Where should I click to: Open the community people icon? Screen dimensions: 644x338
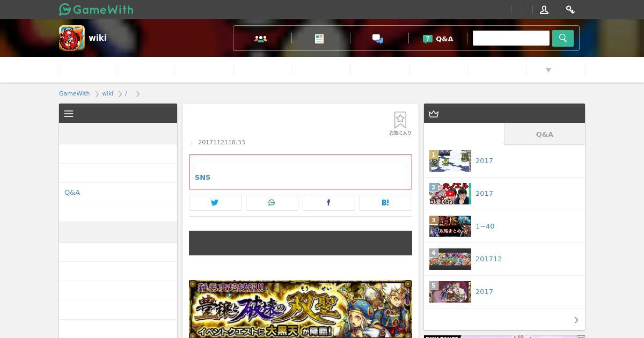click(x=261, y=39)
